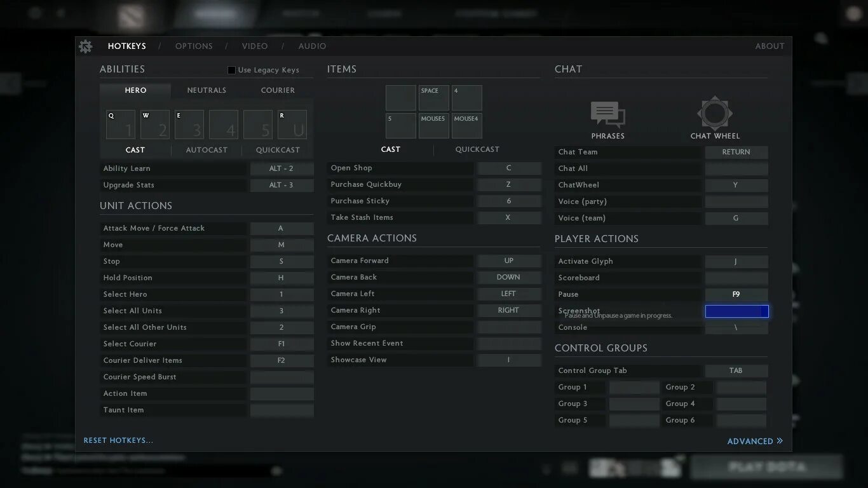
Task: Select the unbound fourth ability slot
Action: (x=224, y=125)
